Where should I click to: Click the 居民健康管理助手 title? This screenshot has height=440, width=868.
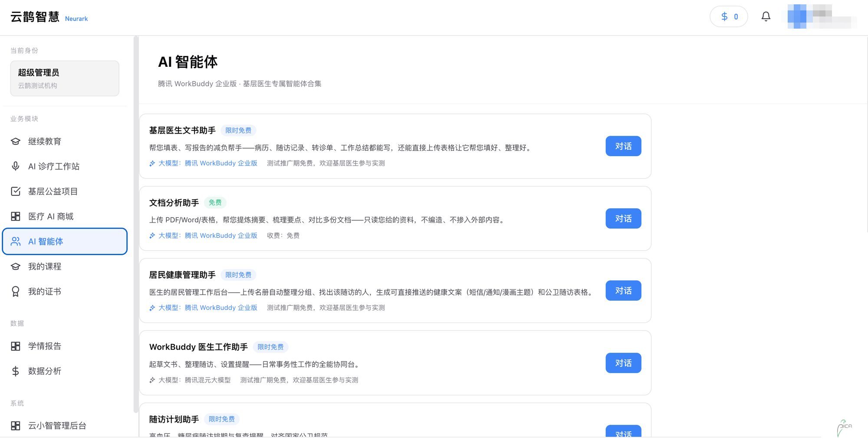182,275
